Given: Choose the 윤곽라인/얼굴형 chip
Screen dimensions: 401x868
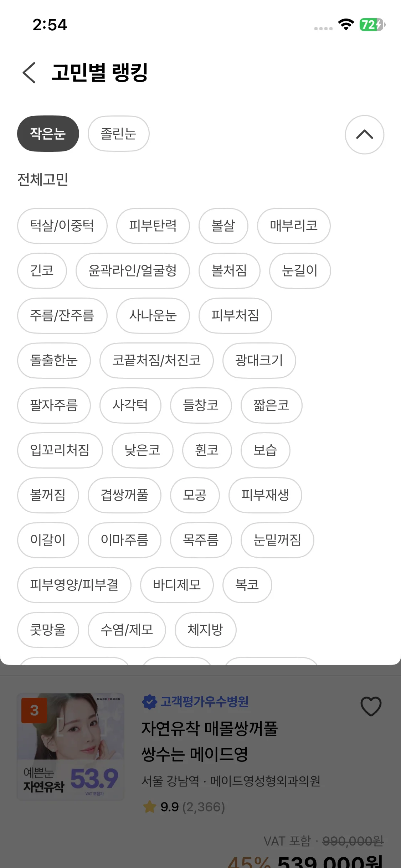Looking at the screenshot, I should tap(133, 270).
